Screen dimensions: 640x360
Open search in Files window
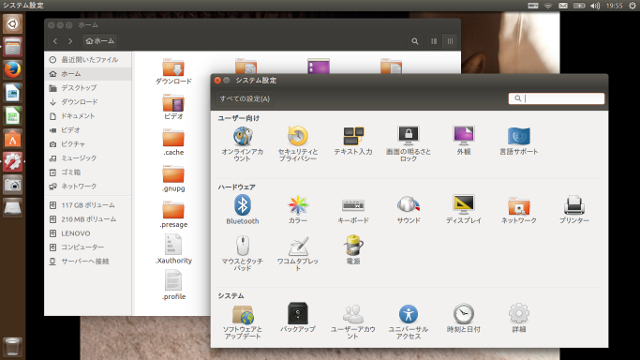pyautogui.click(x=415, y=41)
